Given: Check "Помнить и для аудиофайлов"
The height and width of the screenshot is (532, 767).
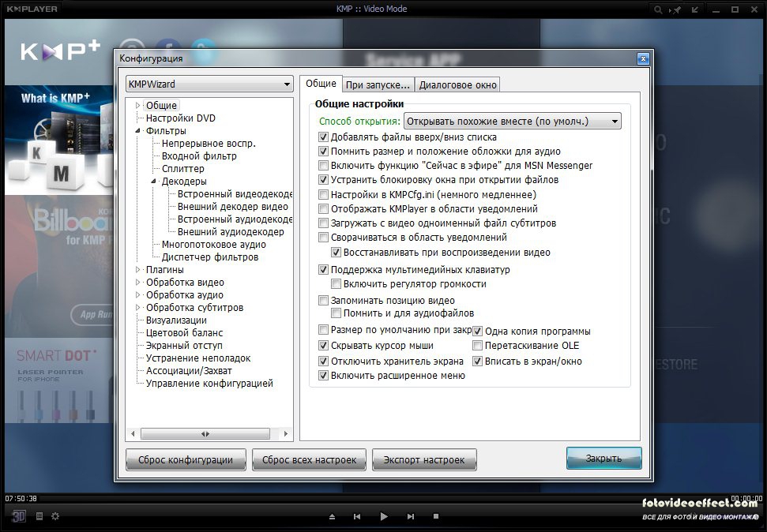Looking at the screenshot, I should 336,313.
